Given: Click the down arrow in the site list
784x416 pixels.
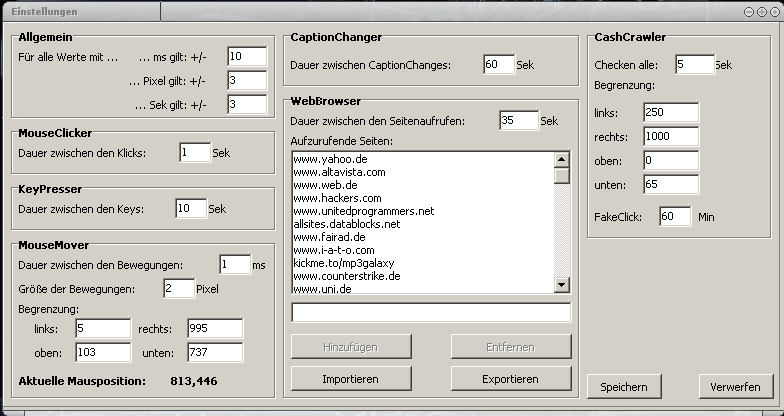Looking at the screenshot, I should [562, 285].
